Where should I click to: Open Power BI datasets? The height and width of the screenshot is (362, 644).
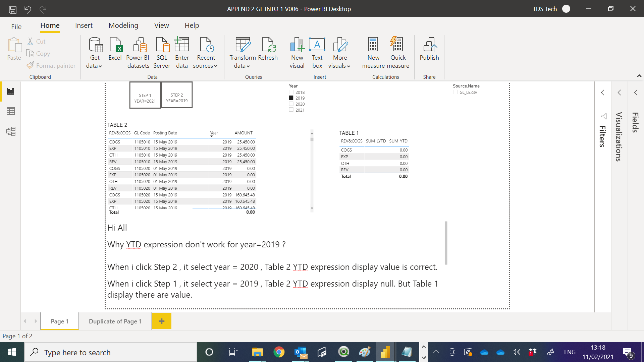tap(138, 53)
